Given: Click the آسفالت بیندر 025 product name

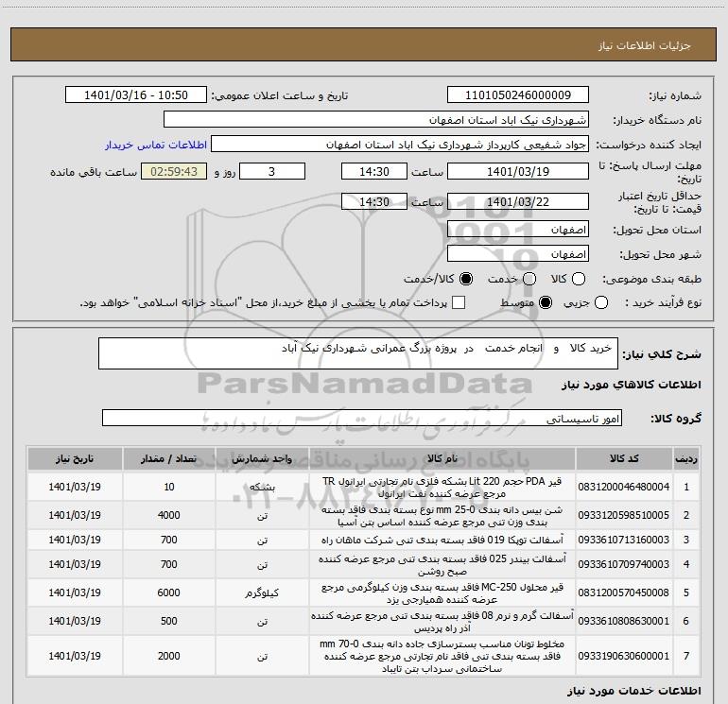Looking at the screenshot, I should pos(442,565).
